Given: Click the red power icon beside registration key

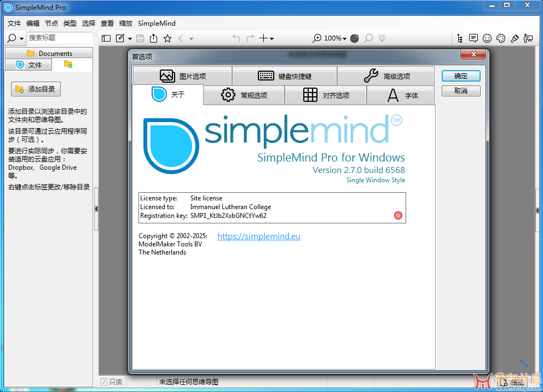Looking at the screenshot, I should [398, 215].
